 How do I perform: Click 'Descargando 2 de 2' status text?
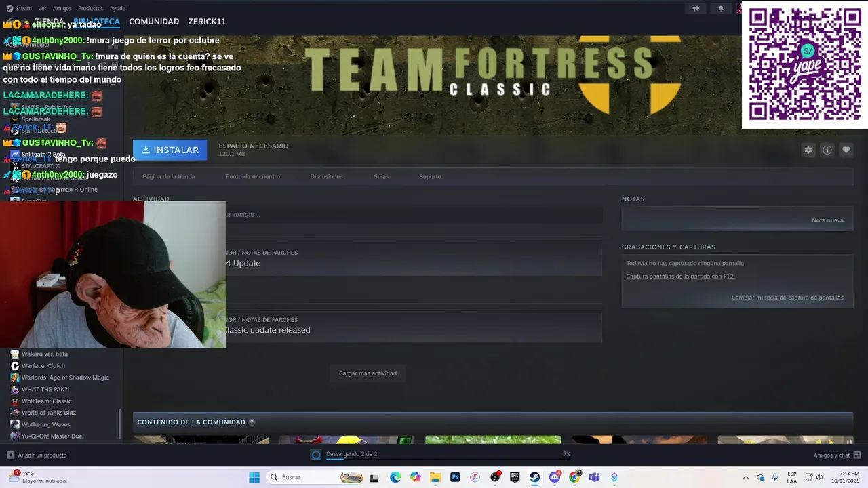(351, 454)
